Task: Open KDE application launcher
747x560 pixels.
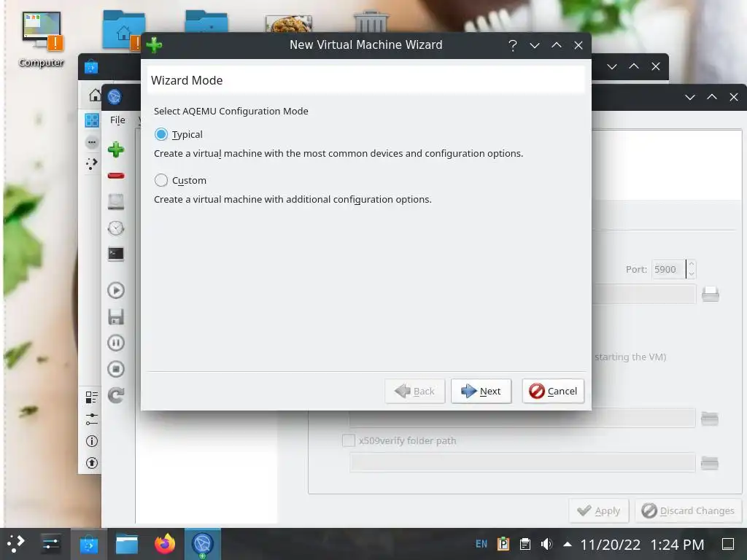Action: pos(15,544)
